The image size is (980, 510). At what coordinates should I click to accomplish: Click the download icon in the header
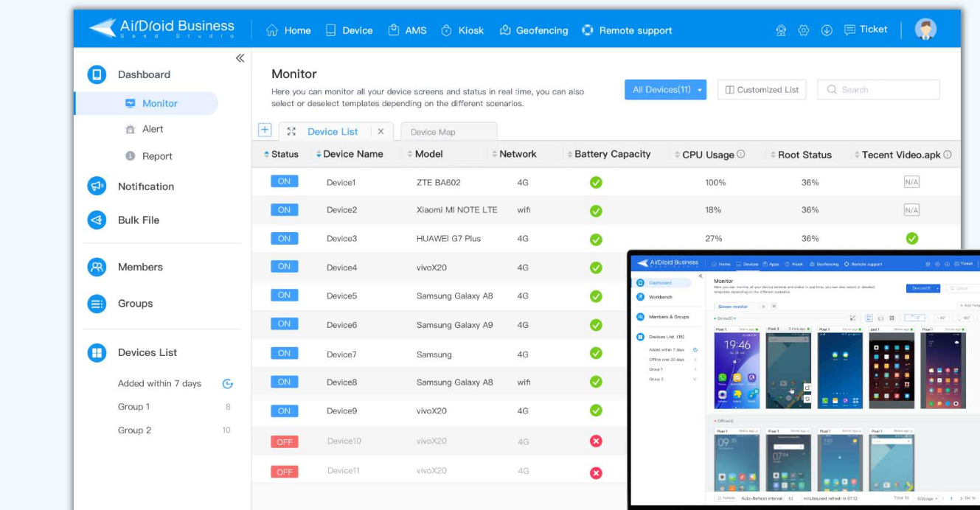pos(825,29)
